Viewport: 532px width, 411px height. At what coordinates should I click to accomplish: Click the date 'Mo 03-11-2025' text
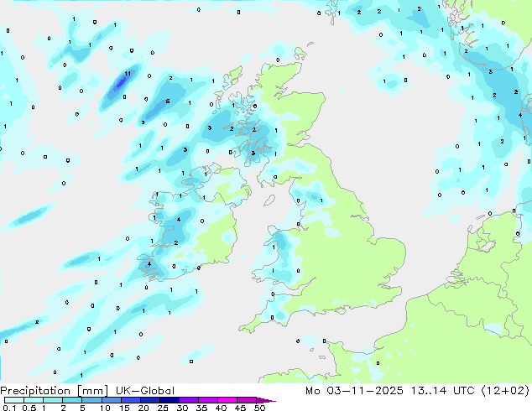[x=354, y=391]
